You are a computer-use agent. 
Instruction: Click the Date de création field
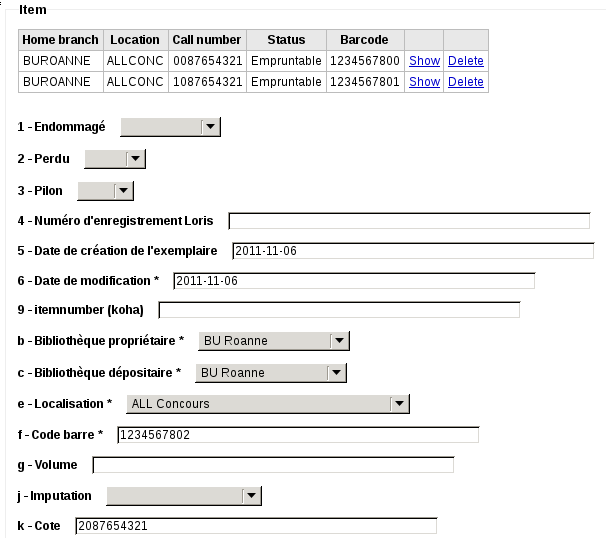pos(412,251)
